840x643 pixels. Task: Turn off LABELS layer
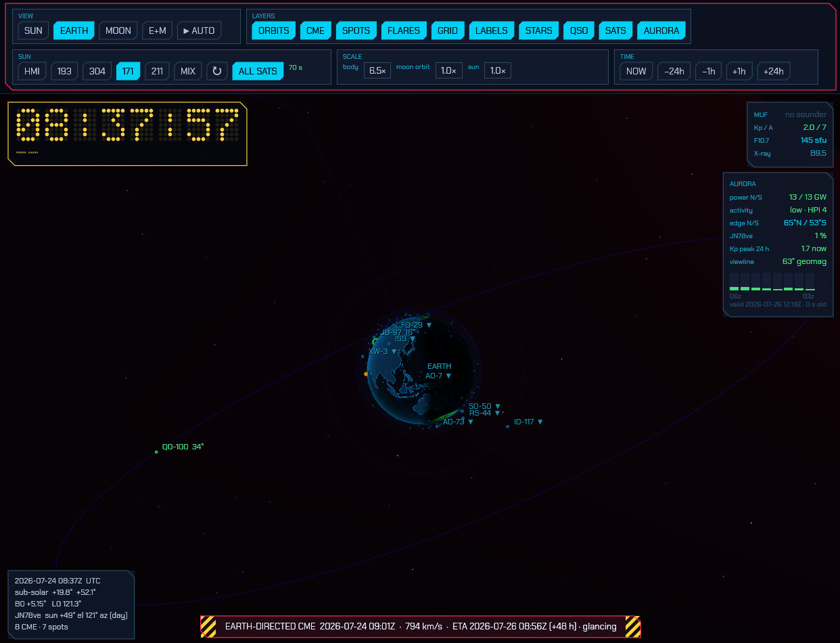[x=492, y=30]
